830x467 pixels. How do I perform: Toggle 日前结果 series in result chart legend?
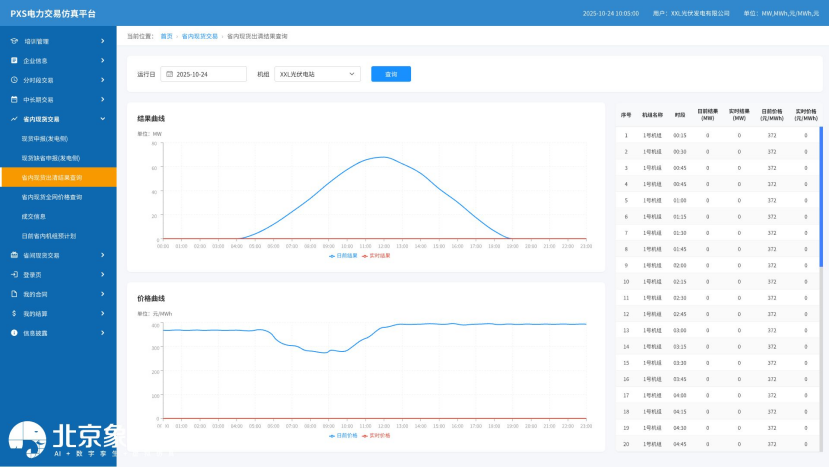click(346, 256)
